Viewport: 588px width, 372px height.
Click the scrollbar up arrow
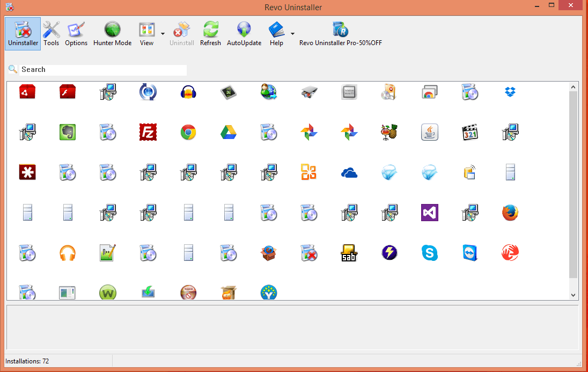pyautogui.click(x=573, y=87)
